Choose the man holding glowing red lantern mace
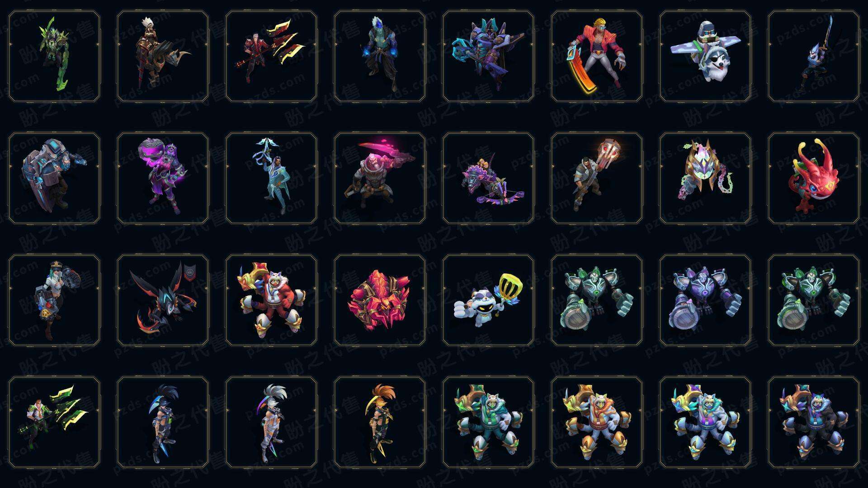Screen dimensions: 868x488 (x=597, y=178)
